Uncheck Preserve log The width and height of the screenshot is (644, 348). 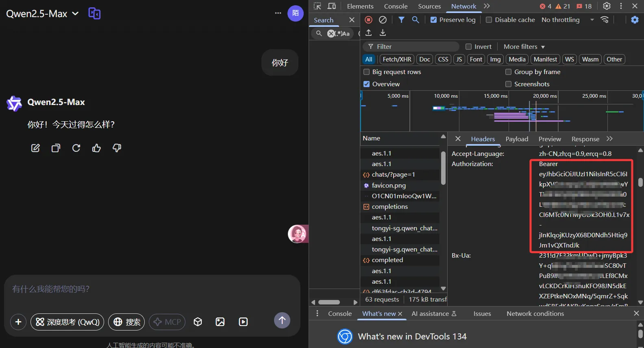pyautogui.click(x=434, y=20)
